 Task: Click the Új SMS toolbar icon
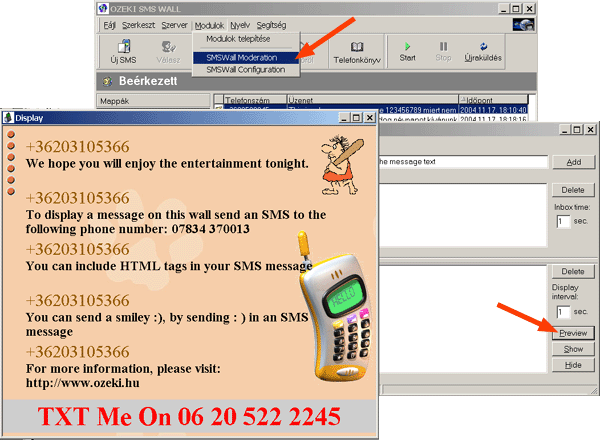123,52
